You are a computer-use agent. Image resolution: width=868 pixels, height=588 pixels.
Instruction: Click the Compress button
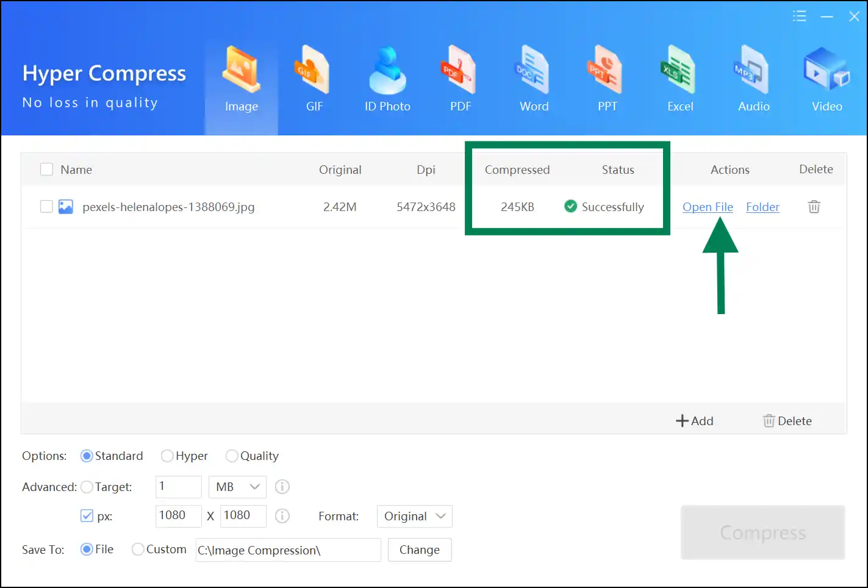coord(762,532)
